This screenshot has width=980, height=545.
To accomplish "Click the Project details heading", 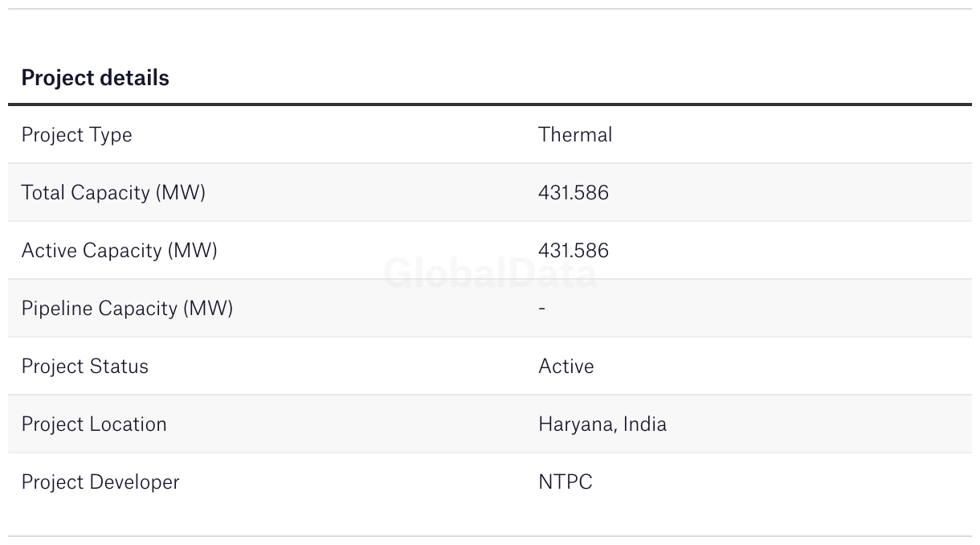I will 95,78.
